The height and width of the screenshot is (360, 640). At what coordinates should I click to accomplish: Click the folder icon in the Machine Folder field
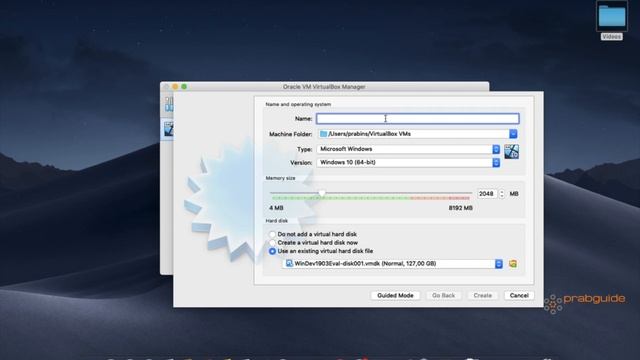(323, 134)
